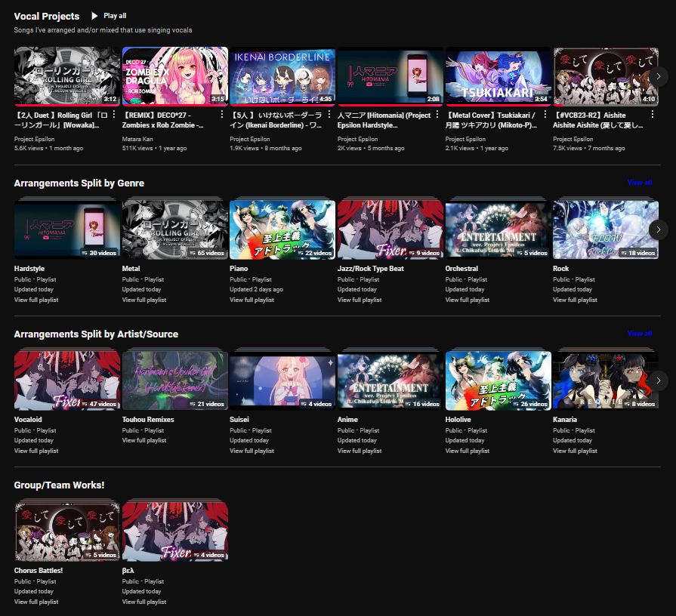
Task: Click View full playlist under Chorus Battles!
Action: 36,602
